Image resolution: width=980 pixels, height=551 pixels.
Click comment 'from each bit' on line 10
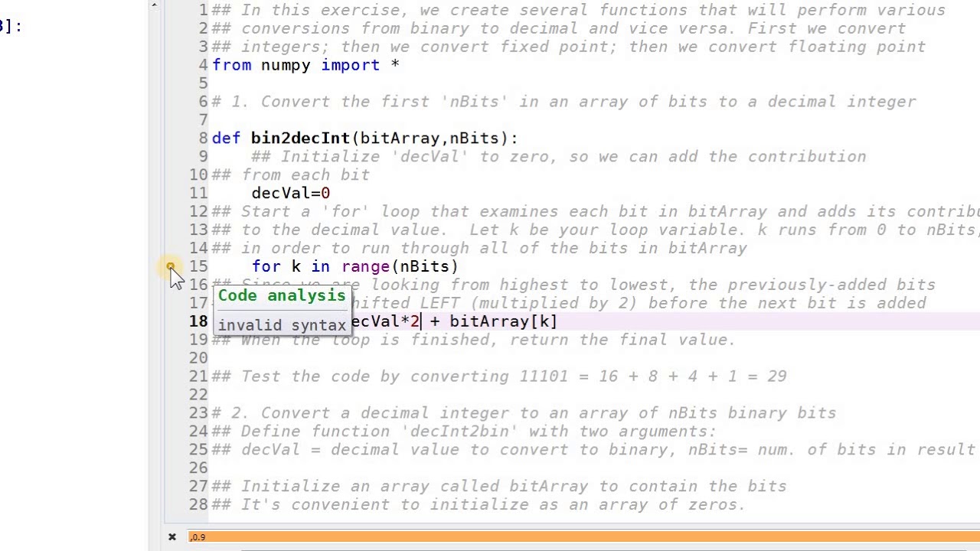pos(291,175)
